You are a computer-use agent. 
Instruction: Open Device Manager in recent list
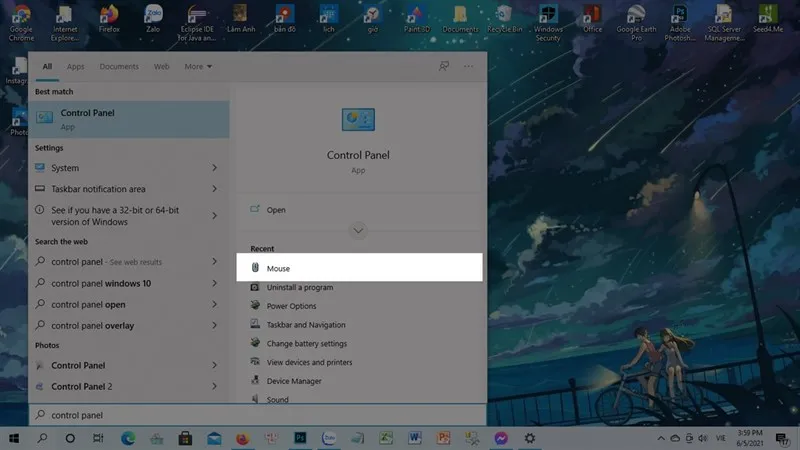[x=294, y=381]
